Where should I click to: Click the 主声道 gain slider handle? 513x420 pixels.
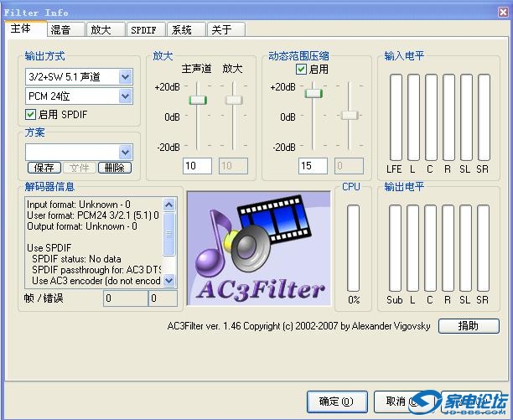(x=198, y=100)
